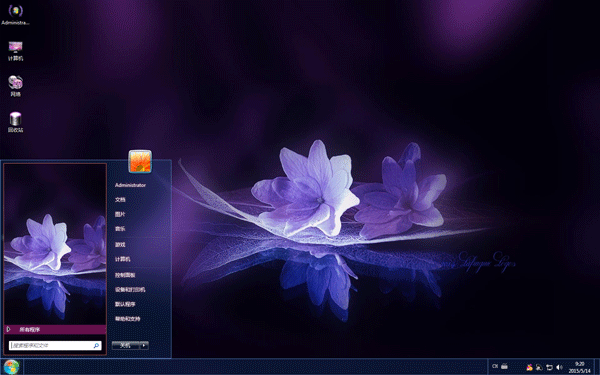Open 计算机 (Computer) in Start menu list
Viewport: 600px width, 375px height.
(x=122, y=259)
